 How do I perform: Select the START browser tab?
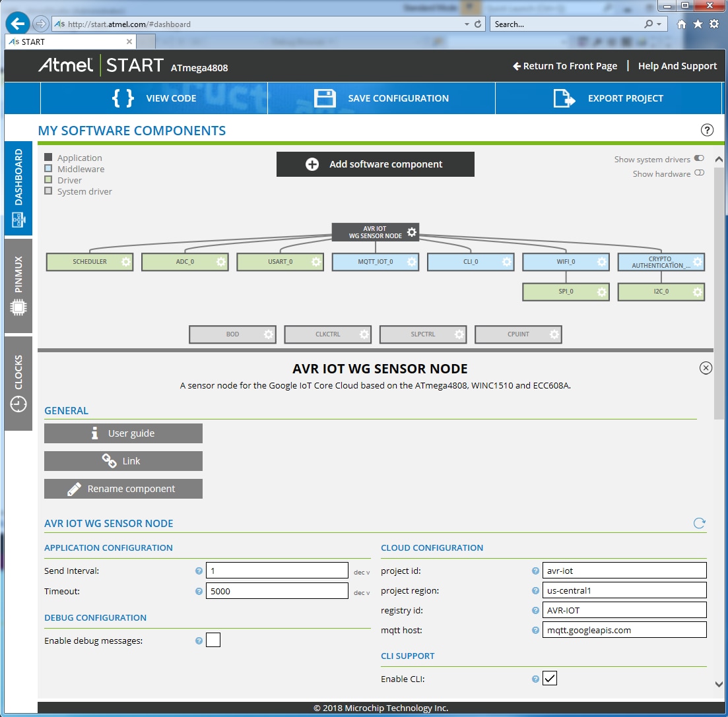point(66,41)
